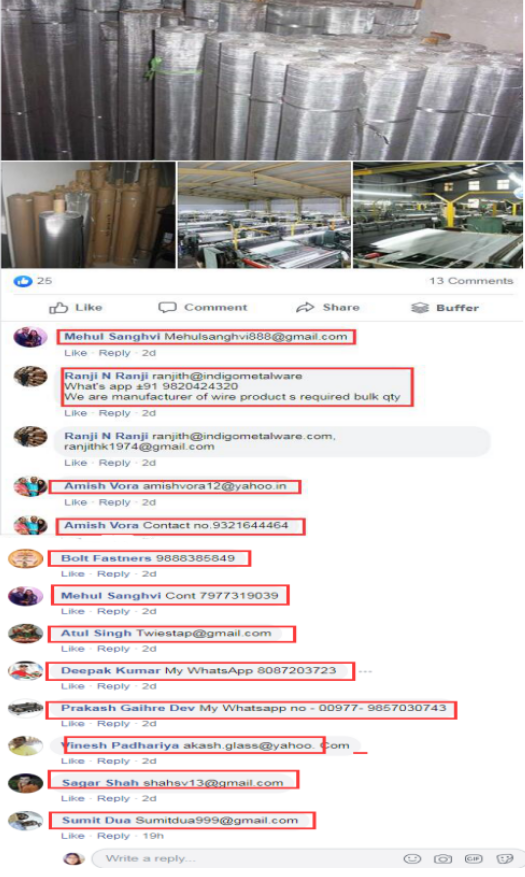Open the 13 Comments link
This screenshot has width=525, height=877.
click(471, 281)
